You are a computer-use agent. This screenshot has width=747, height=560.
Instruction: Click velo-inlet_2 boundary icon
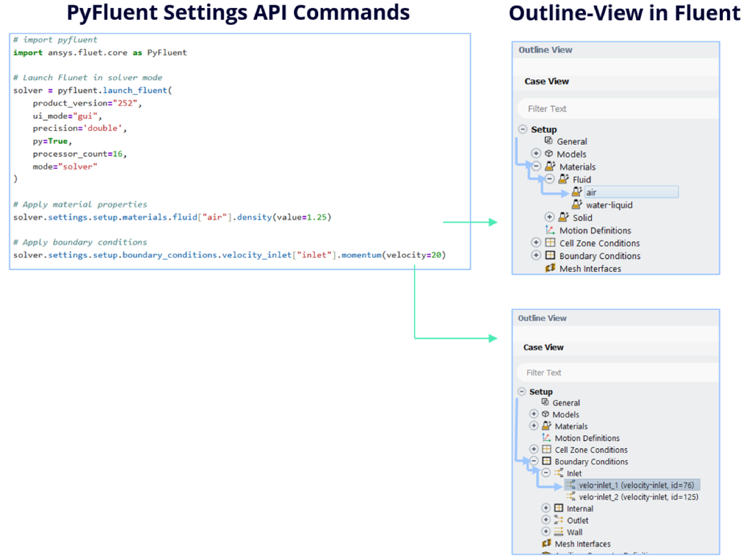click(571, 496)
